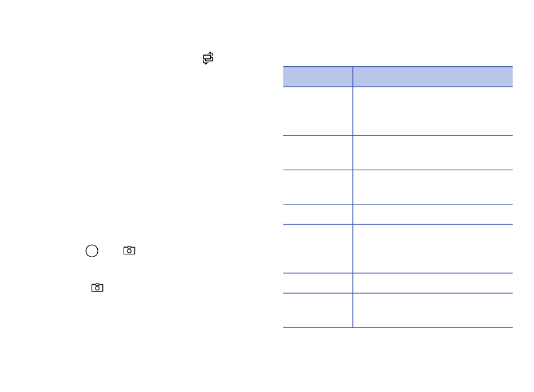Click the lone camera icon beneath the circle icon

(97, 288)
